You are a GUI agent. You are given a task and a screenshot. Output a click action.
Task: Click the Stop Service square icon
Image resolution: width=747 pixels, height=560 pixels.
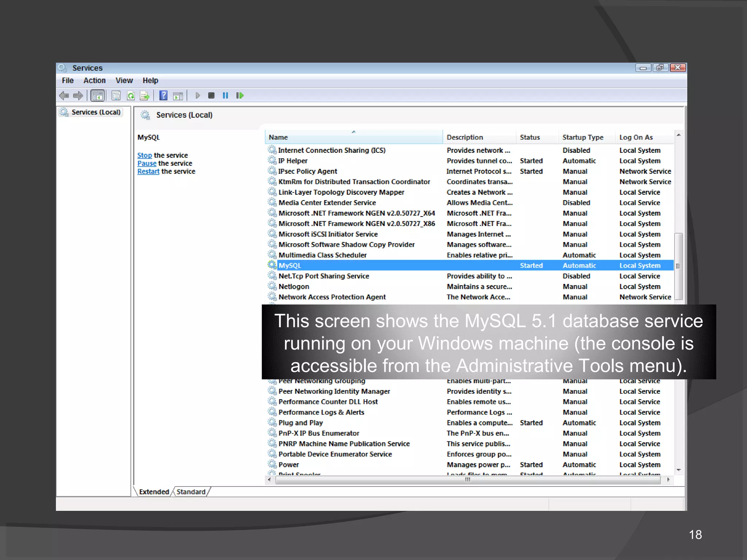click(211, 96)
